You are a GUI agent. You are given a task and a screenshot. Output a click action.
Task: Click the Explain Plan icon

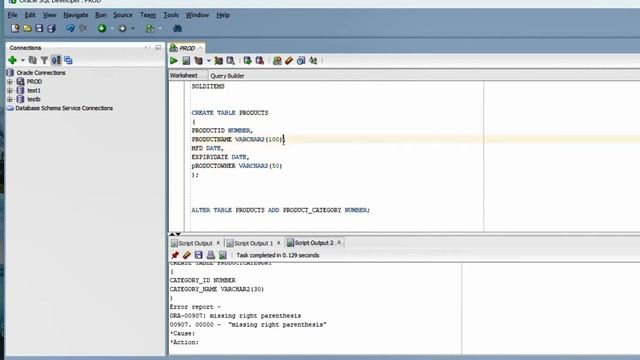click(199, 61)
